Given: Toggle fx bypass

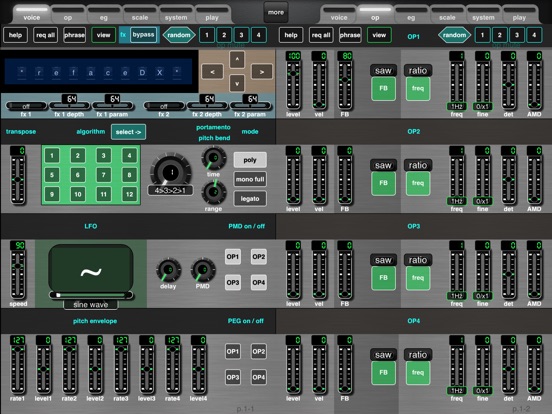Looking at the screenshot, I should 143,35.
